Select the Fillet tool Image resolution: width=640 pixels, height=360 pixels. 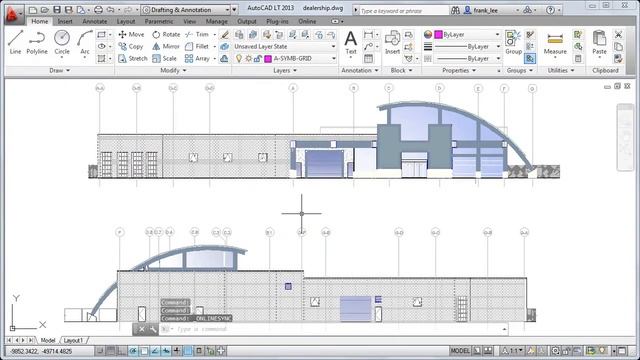pyautogui.click(x=197, y=47)
